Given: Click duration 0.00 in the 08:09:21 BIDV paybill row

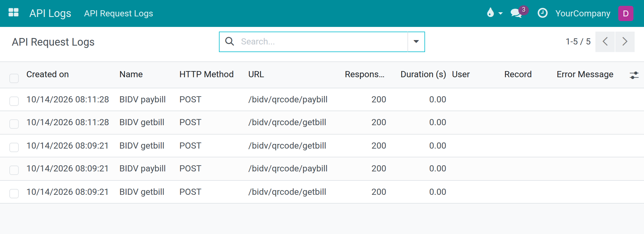Looking at the screenshot, I should [x=438, y=168].
